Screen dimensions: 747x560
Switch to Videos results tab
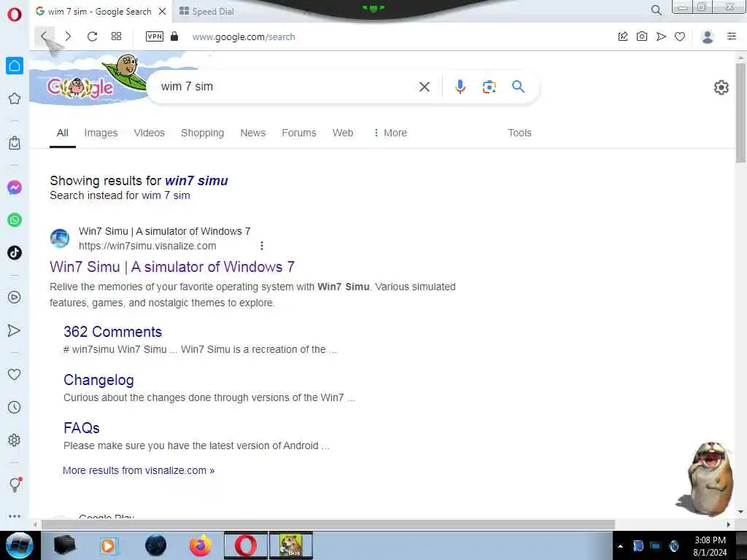[x=149, y=133]
